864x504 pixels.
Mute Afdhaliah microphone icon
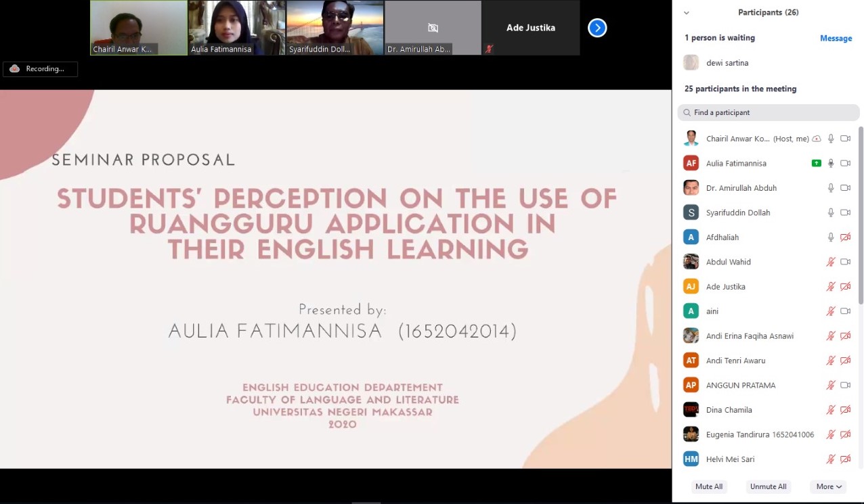pyautogui.click(x=831, y=237)
